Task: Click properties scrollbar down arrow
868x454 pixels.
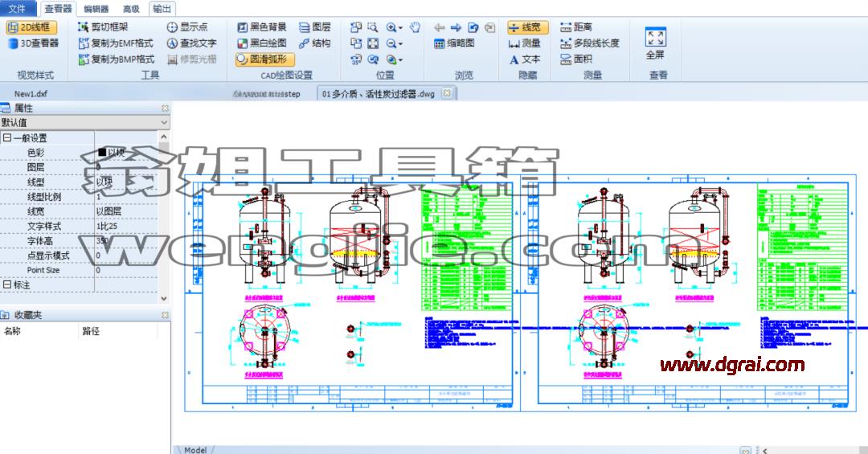Action: pyautogui.click(x=164, y=298)
